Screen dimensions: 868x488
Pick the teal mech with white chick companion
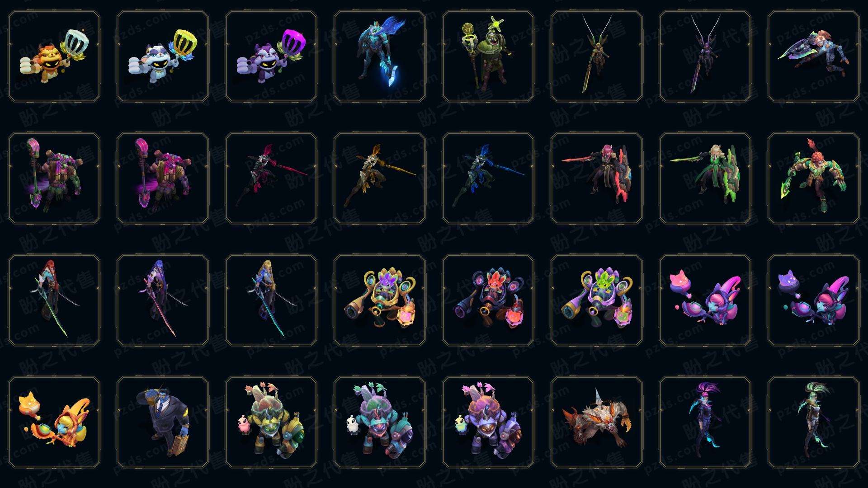380,422
